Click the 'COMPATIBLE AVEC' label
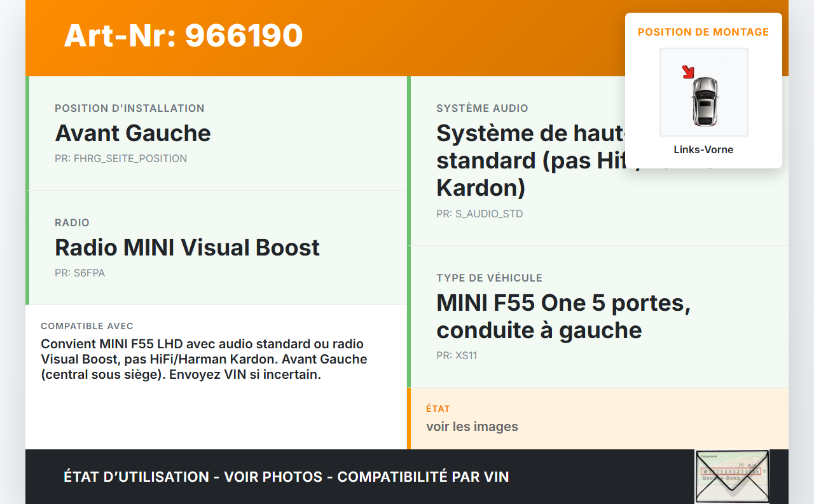 pyautogui.click(x=87, y=326)
